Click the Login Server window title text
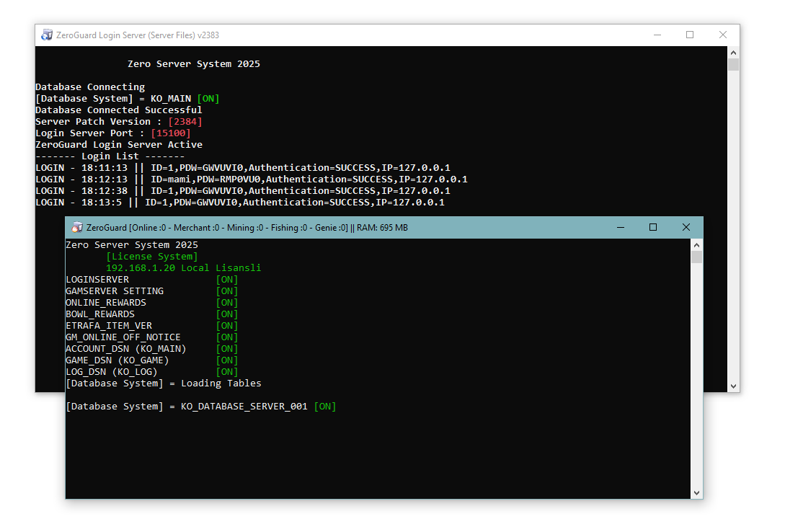Image resolution: width=785 pixels, height=532 pixels. [137, 35]
